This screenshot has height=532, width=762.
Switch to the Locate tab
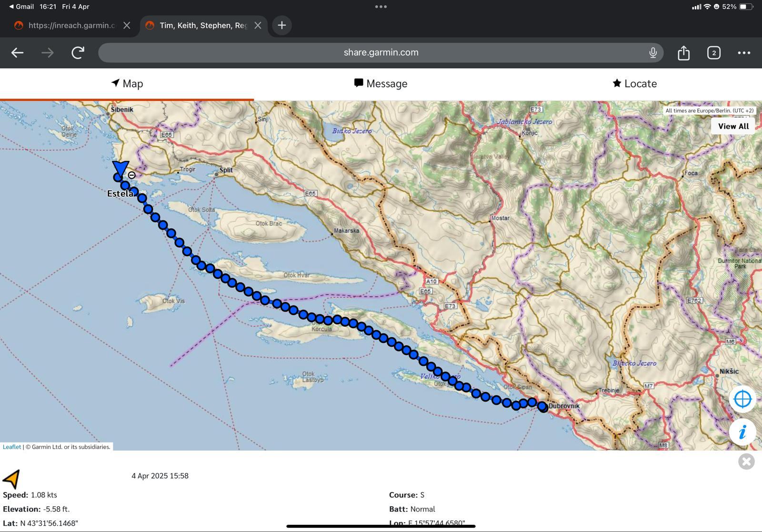click(x=634, y=84)
